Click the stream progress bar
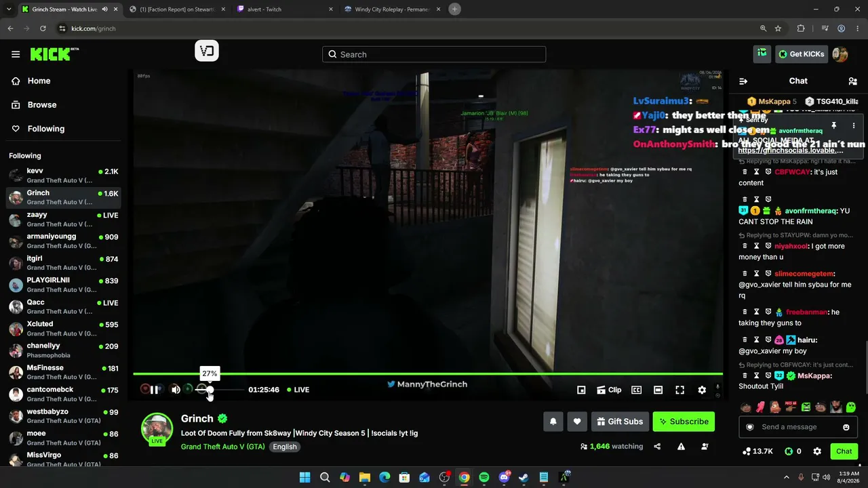This screenshot has height=488, width=868. pyautogui.click(x=428, y=373)
